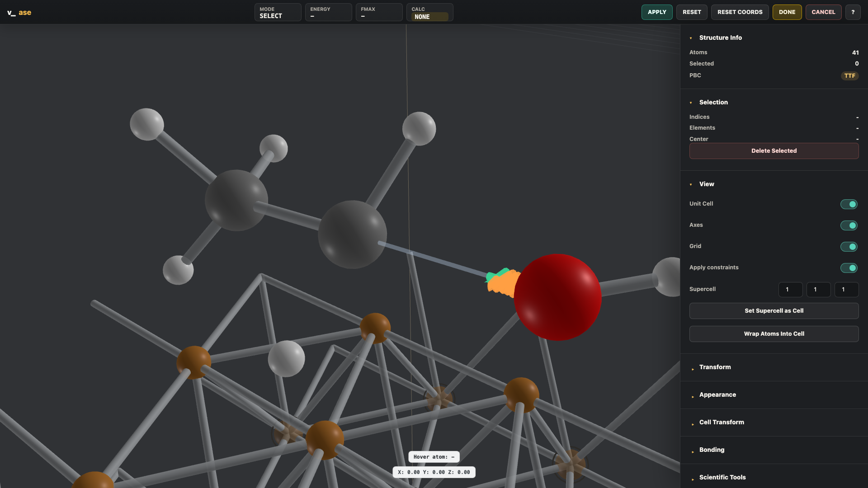
Task: Click the RESET COORDS button
Action: tap(740, 12)
